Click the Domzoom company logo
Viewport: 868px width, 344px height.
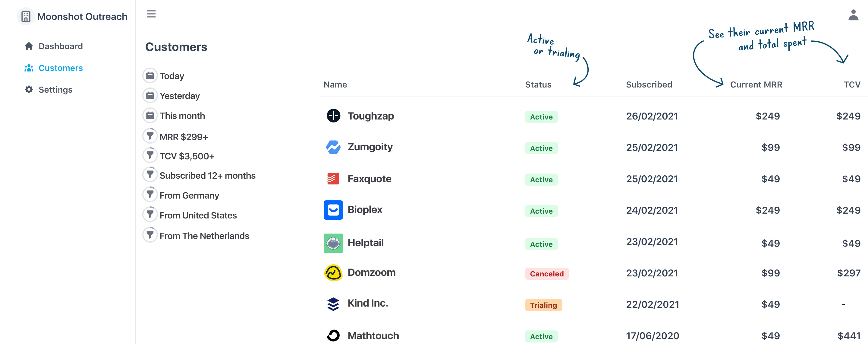pos(333,272)
